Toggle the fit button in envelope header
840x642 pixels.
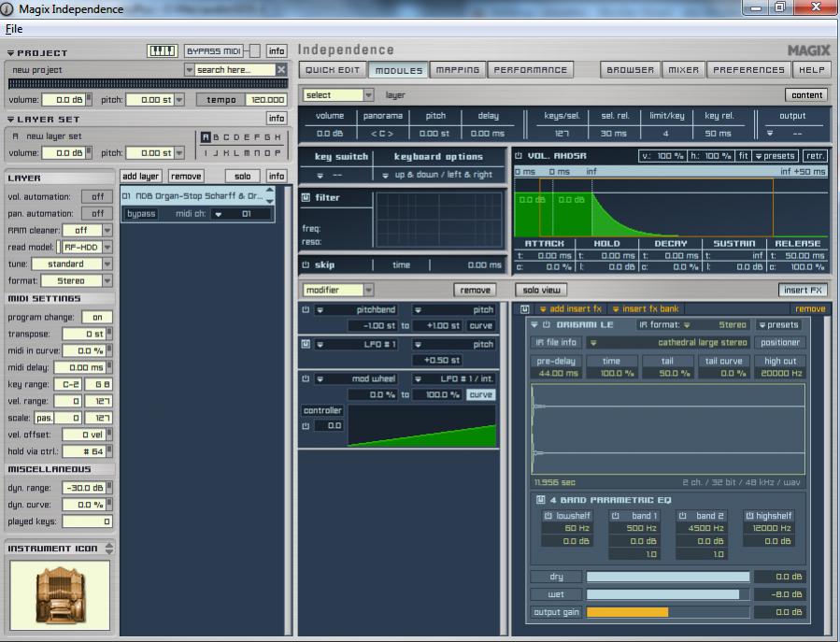point(743,156)
